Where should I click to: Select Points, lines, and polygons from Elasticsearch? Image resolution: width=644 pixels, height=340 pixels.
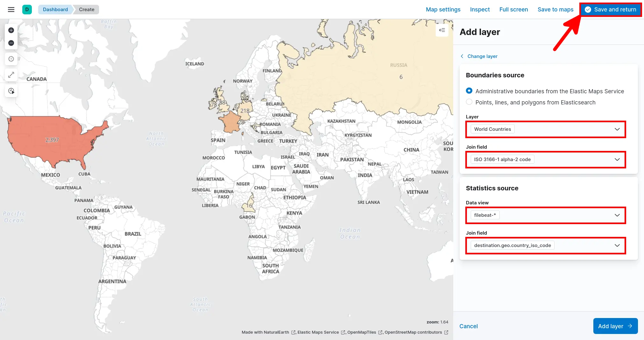(469, 102)
